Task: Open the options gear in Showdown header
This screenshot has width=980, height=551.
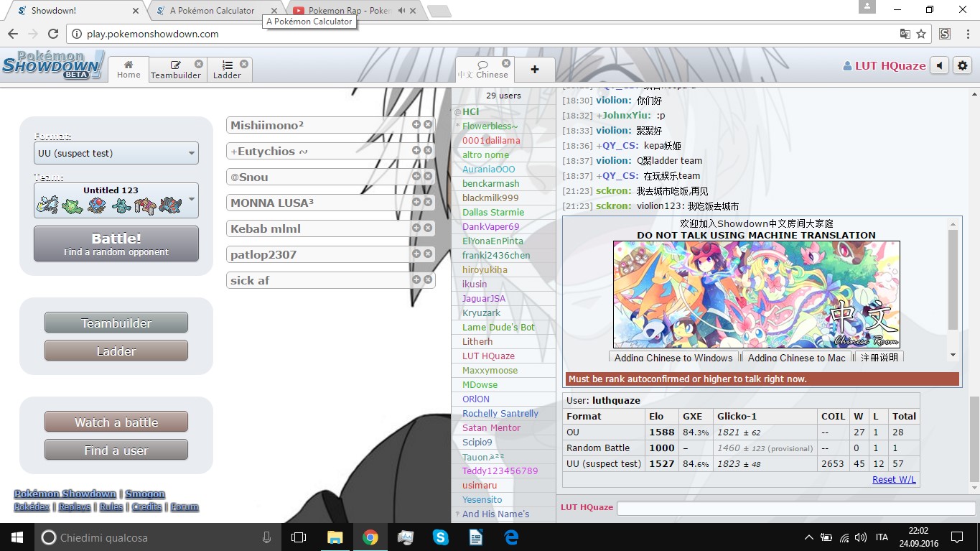Action: click(962, 66)
